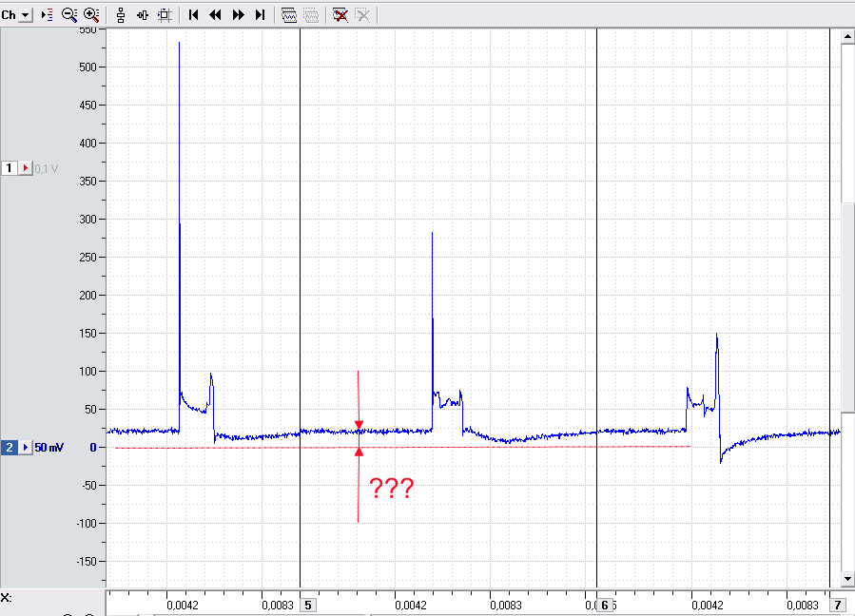Open the Ch channel dropdown

[x=26, y=15]
